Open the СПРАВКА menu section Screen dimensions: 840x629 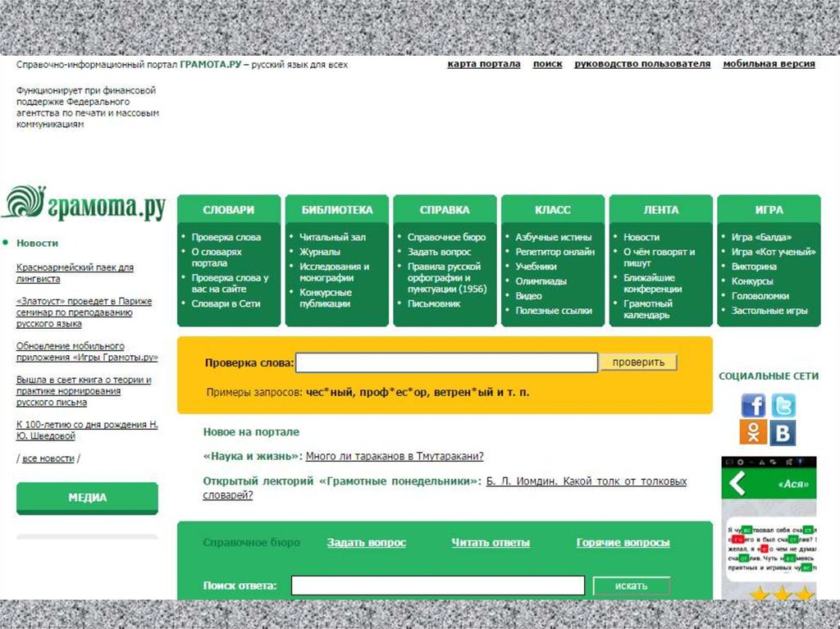(x=445, y=210)
